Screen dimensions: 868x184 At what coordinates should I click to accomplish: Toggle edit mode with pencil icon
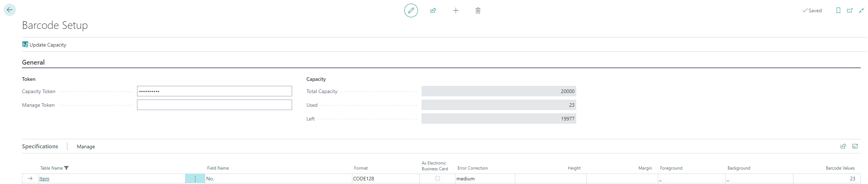tap(411, 10)
